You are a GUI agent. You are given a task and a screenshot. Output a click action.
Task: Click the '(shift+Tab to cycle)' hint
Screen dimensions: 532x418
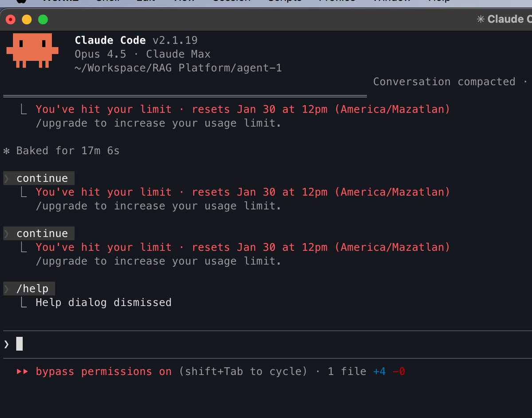tap(243, 371)
